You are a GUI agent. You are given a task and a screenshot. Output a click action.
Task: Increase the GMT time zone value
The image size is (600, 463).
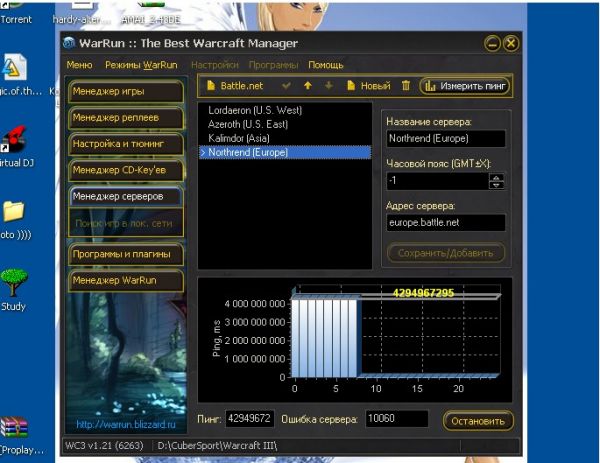(497, 177)
